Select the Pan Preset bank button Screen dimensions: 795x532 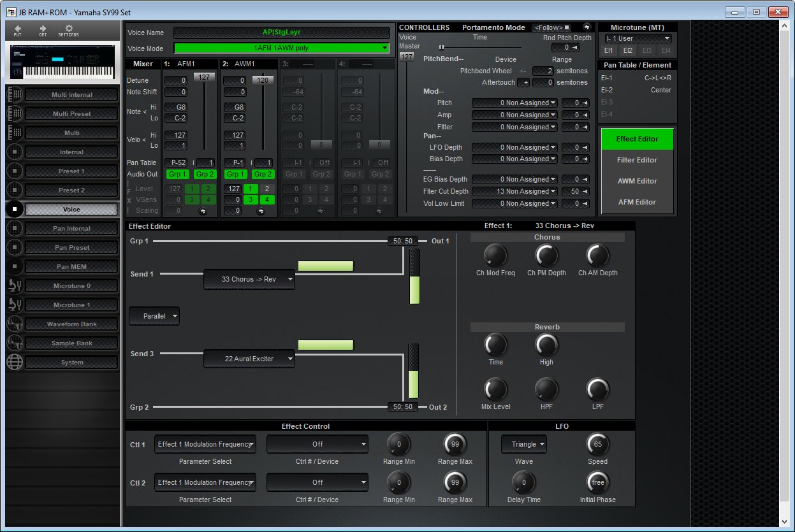pos(71,248)
